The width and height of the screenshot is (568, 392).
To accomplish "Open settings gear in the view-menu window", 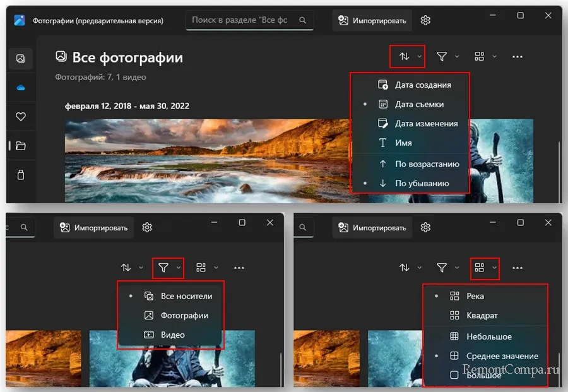I will [x=425, y=227].
